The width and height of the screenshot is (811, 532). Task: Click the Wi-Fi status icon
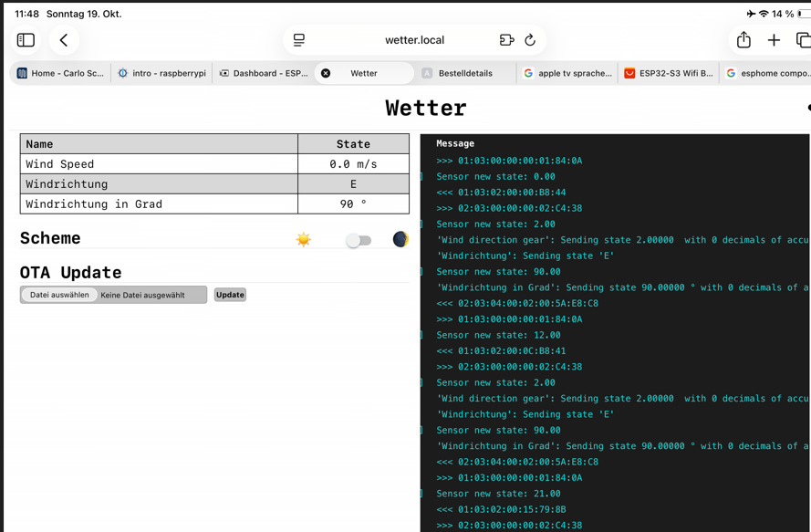[764, 14]
